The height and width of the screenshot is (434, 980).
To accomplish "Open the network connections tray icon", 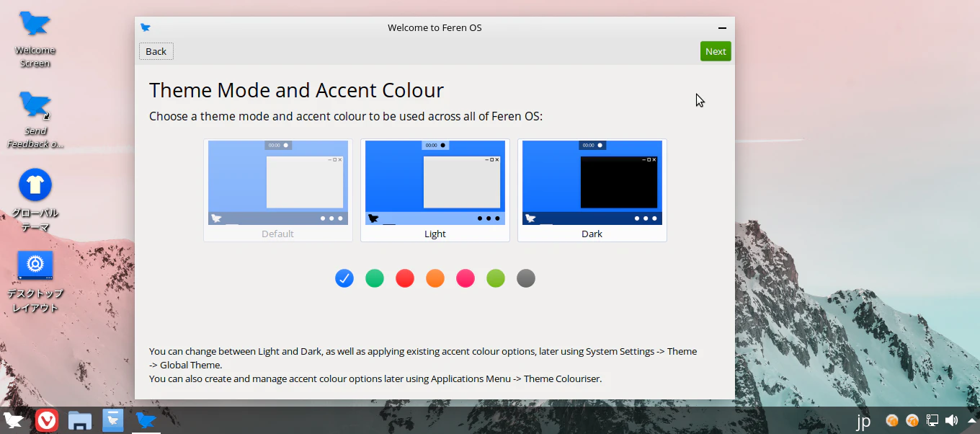I will pos(932,420).
